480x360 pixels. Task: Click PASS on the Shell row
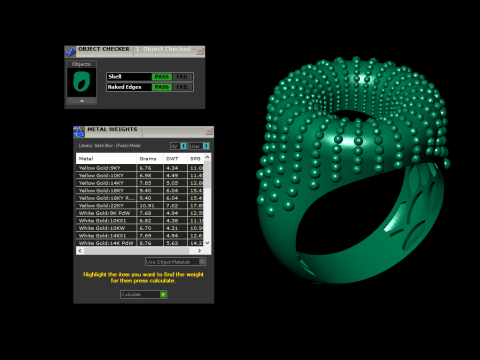(x=162, y=77)
